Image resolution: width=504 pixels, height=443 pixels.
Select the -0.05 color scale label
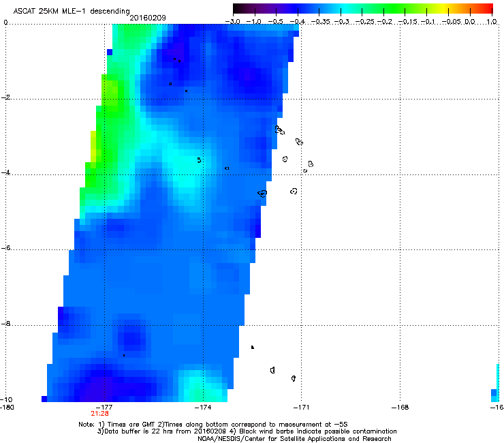point(452,22)
